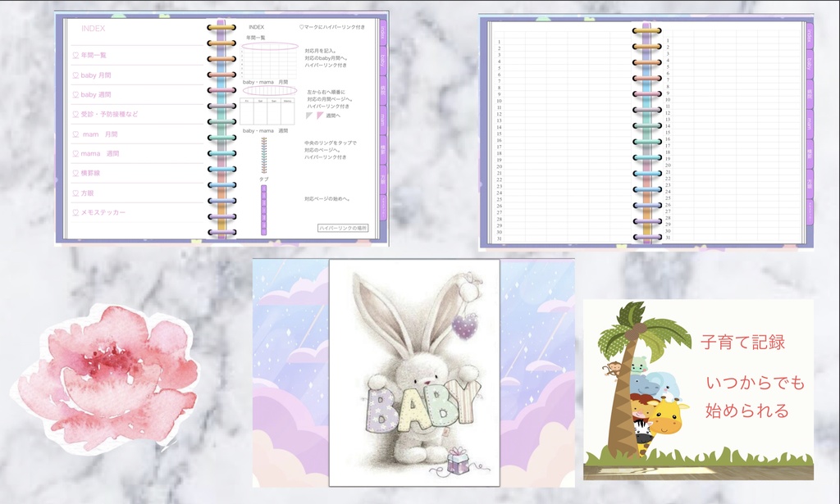Click the ハイパーリンクの場所 box

tap(343, 228)
